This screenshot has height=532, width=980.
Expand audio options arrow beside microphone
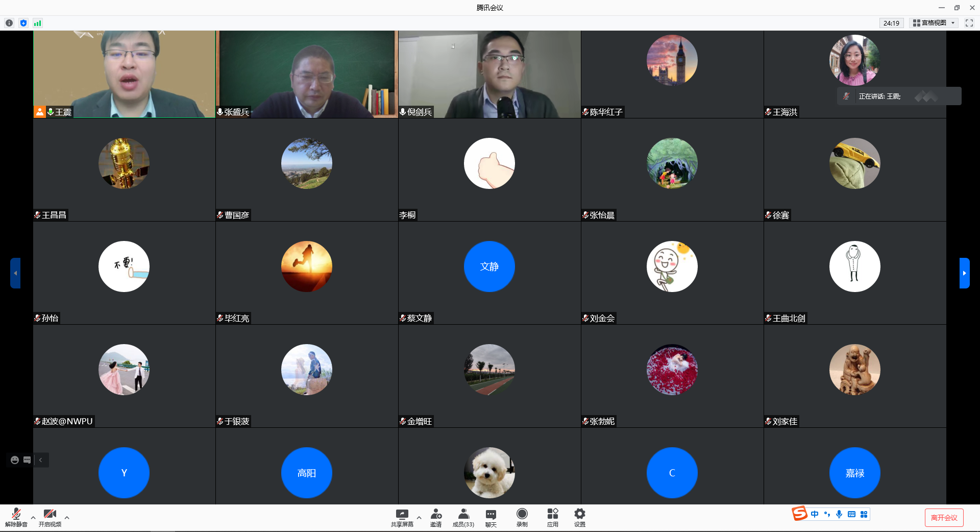[33, 518]
